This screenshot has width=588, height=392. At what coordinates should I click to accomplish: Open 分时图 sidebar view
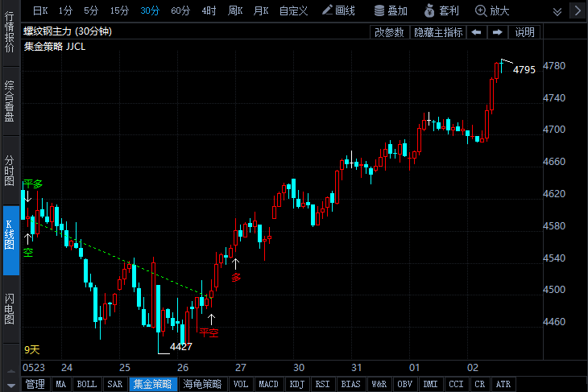tap(10, 171)
